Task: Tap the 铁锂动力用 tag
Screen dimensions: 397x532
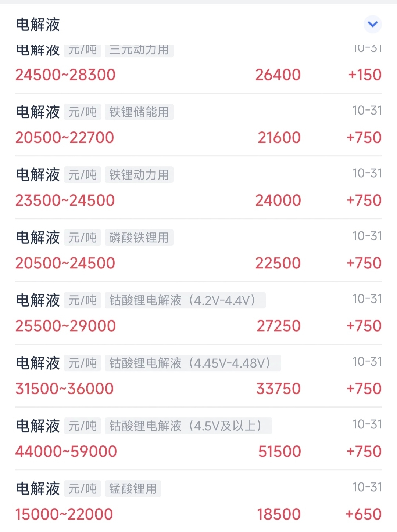Action: (139, 175)
